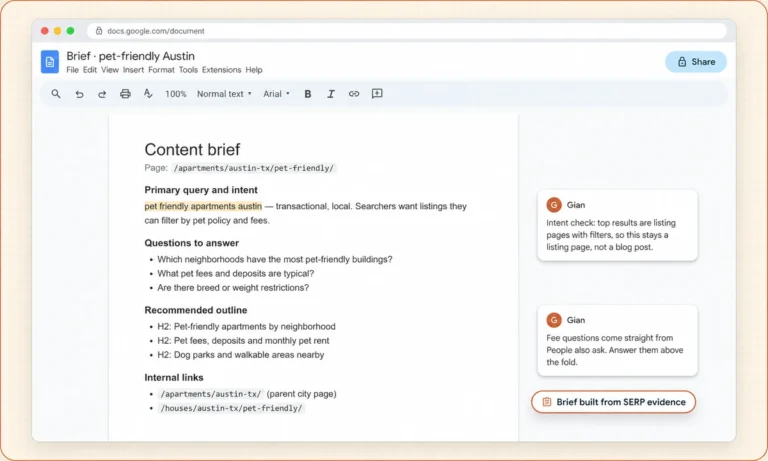Toggle bold formatting
Screen dimensions: 768x461
click(308, 94)
